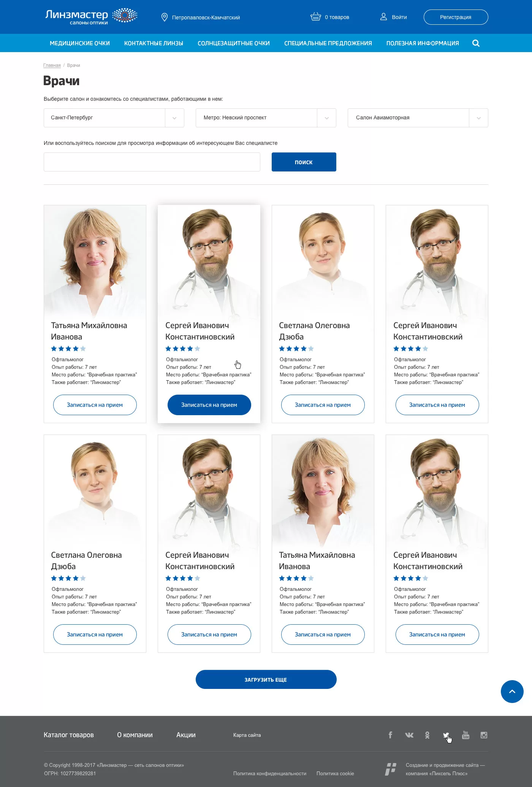The width and height of the screenshot is (532, 787).
Task: Open the Facebook social icon in footer
Action: coord(390,735)
